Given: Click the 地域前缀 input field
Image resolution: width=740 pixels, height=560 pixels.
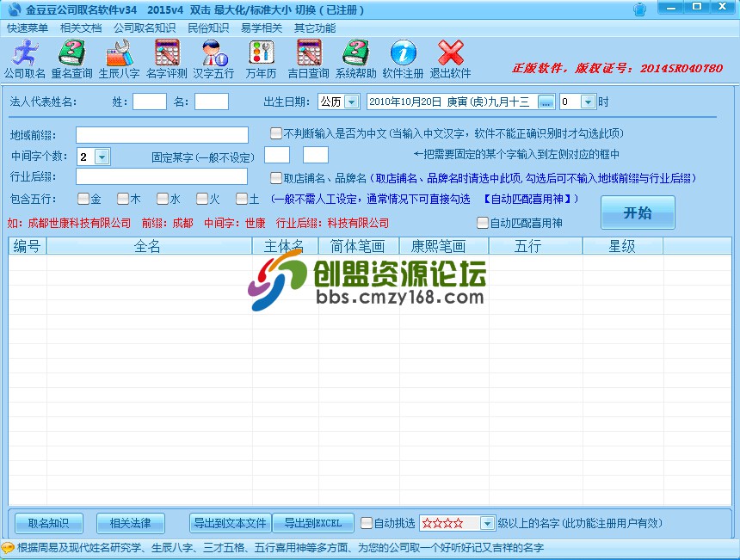Looking at the screenshot, I should (162, 134).
